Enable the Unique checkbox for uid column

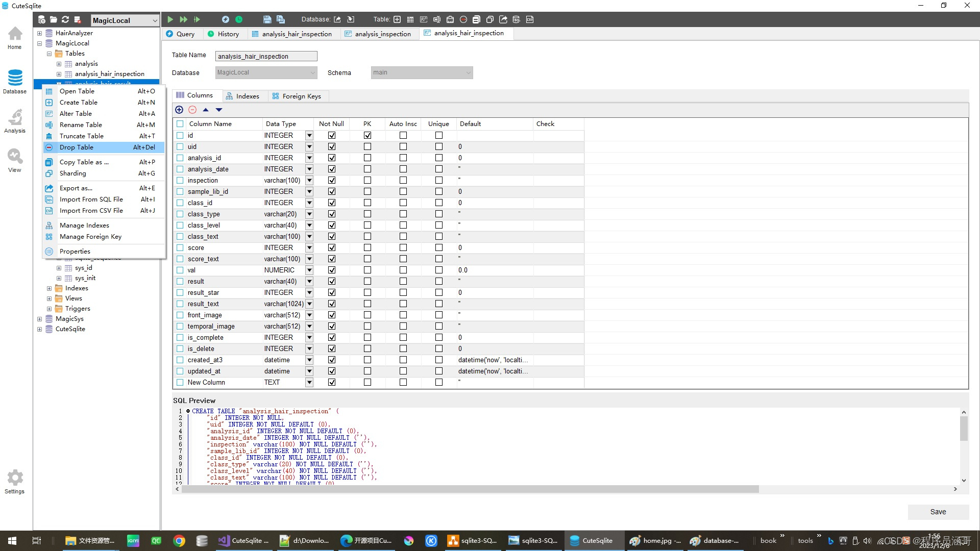(x=439, y=146)
